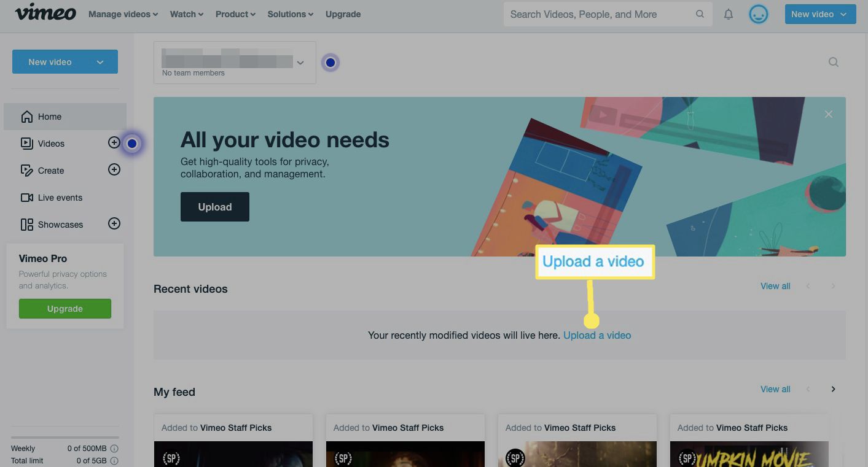Image resolution: width=868 pixels, height=467 pixels.
Task: Click the Upload a video link
Action: coord(597,335)
